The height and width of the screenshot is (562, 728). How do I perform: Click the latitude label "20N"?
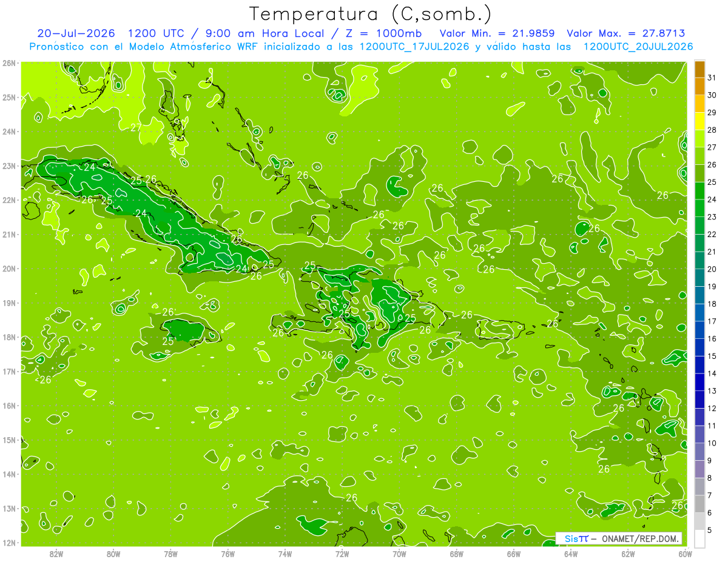point(9,269)
